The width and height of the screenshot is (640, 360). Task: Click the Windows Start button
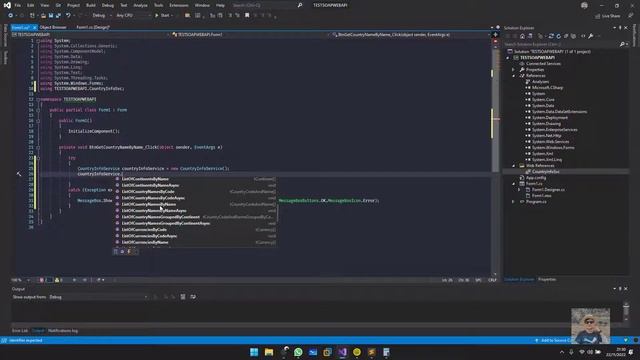tap(254, 352)
